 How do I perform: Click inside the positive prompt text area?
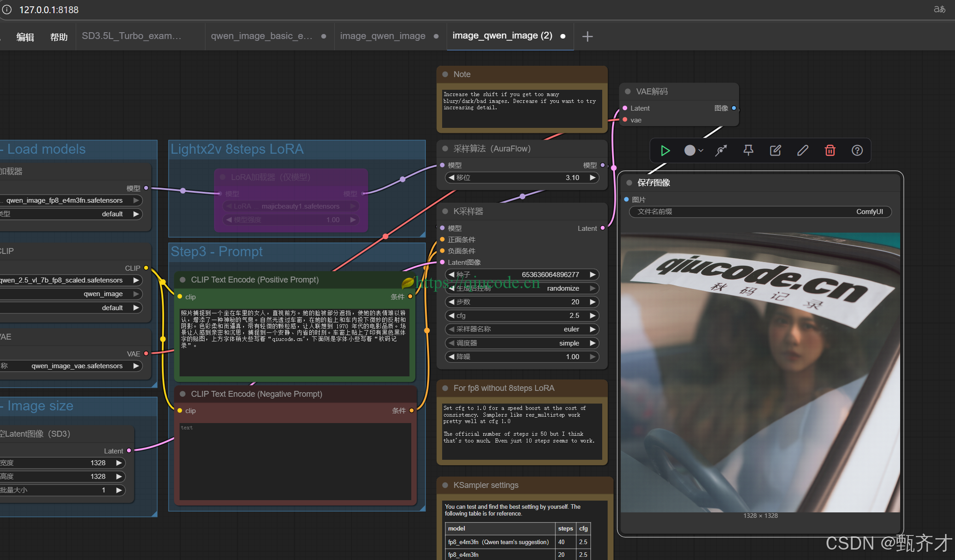295,342
